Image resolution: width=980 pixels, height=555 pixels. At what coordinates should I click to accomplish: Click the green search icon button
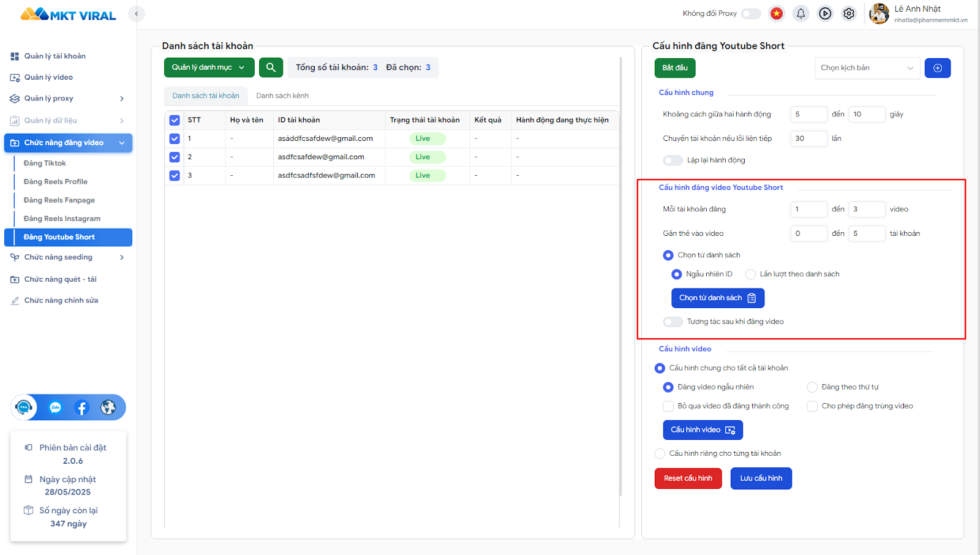(x=271, y=67)
